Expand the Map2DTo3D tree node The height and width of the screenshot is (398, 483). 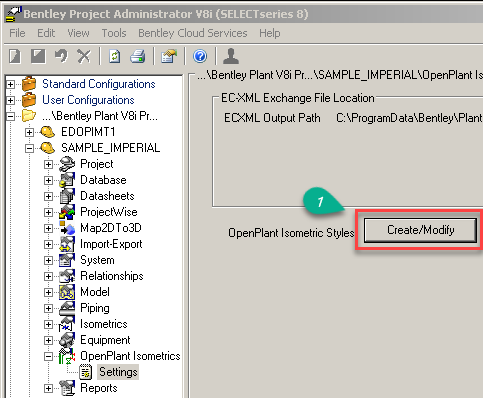(x=48, y=228)
